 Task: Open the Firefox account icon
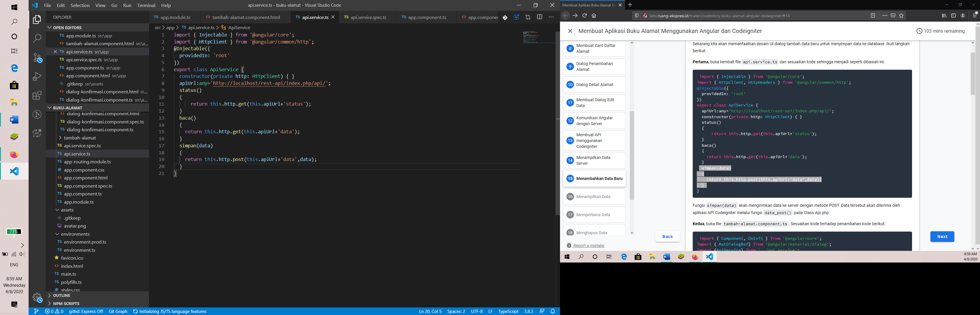pyautogui.click(x=963, y=15)
